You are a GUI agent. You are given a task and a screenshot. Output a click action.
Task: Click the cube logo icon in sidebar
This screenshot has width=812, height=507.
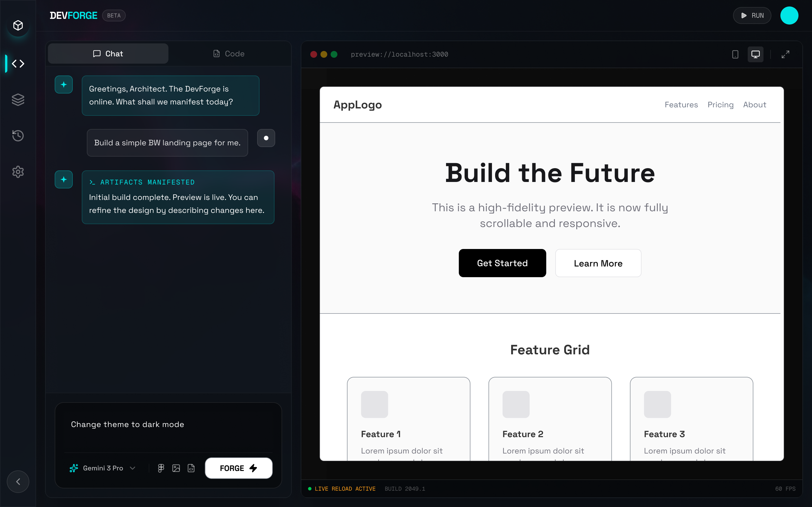click(18, 25)
